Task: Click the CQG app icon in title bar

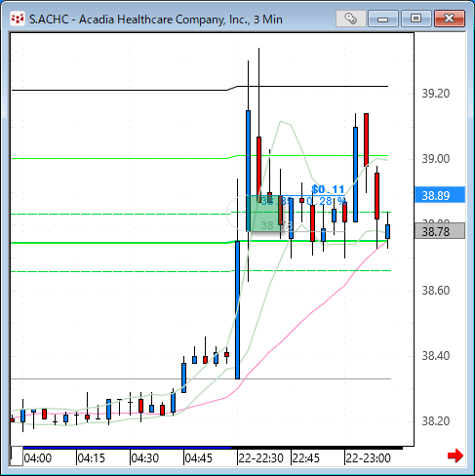Action: click(x=17, y=19)
